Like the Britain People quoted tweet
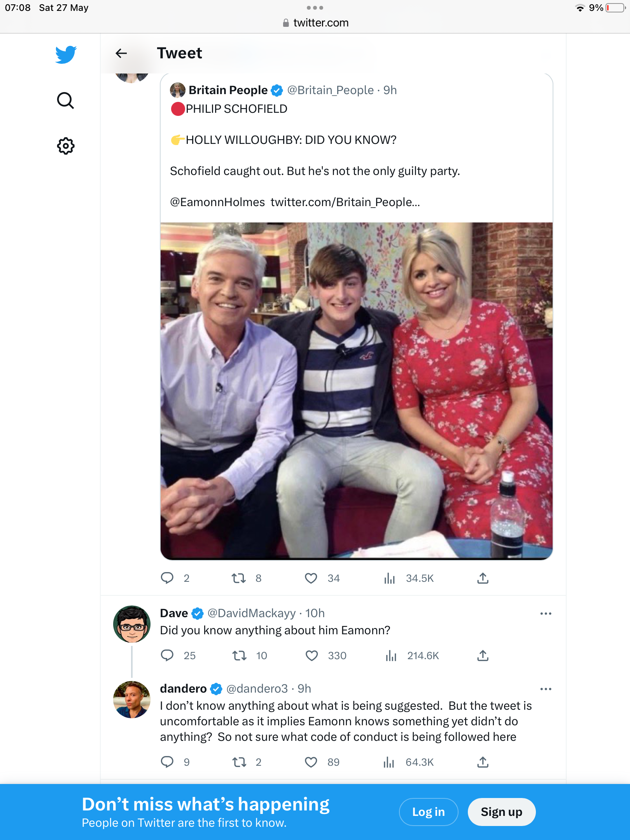The width and height of the screenshot is (630, 840). click(311, 578)
